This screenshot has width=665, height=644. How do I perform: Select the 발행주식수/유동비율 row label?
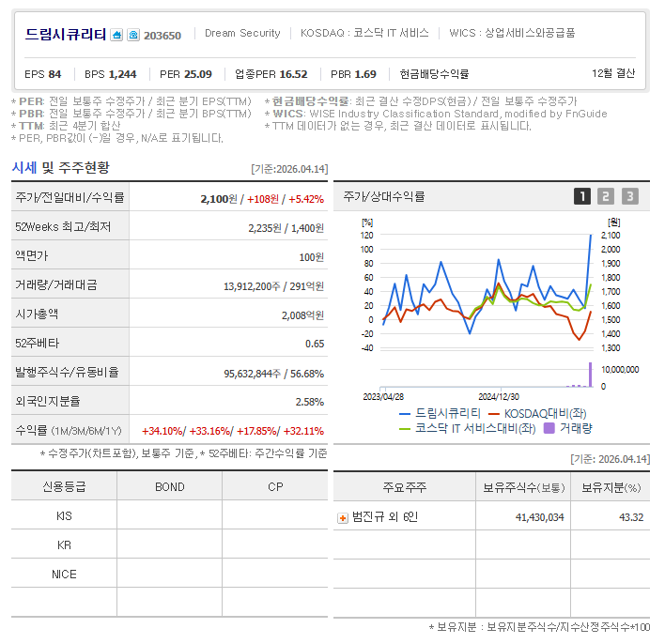click(67, 372)
